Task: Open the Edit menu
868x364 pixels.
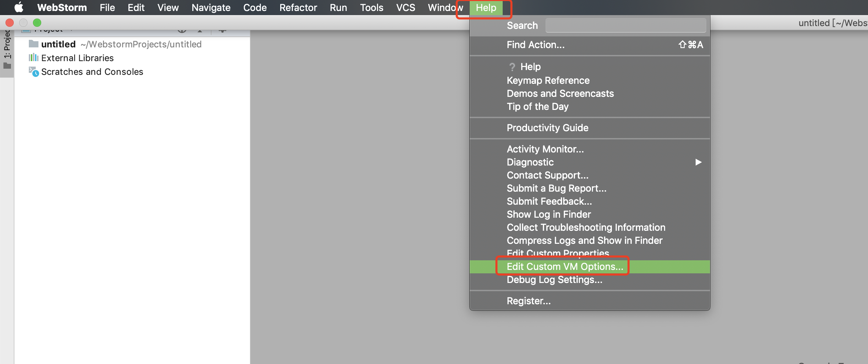Action: click(x=136, y=7)
